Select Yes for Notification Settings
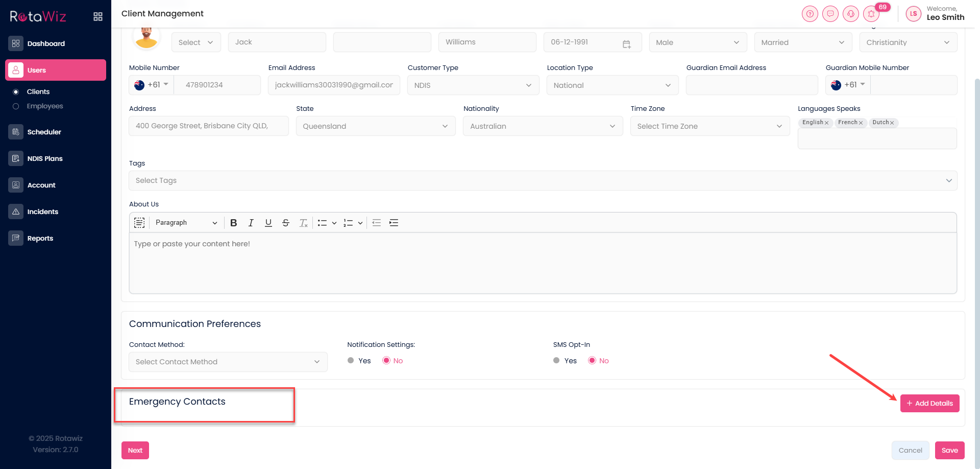 coord(351,361)
